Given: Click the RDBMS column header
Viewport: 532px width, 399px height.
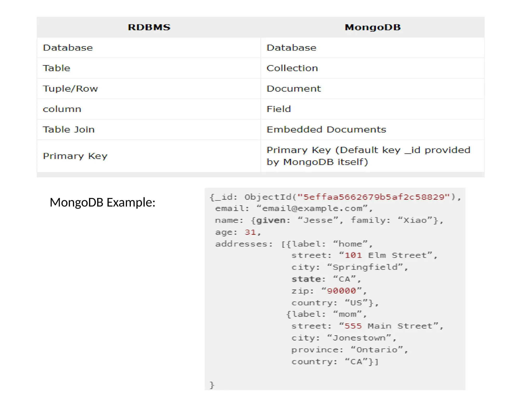Looking at the screenshot, I should coord(149,27).
